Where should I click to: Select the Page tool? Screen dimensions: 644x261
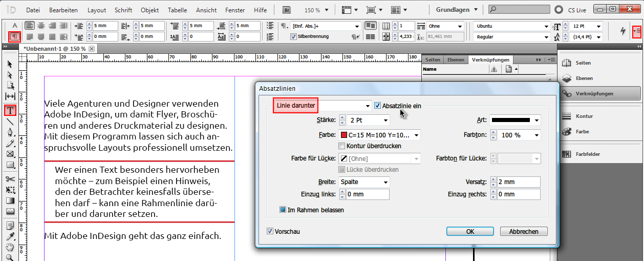tap(10, 86)
